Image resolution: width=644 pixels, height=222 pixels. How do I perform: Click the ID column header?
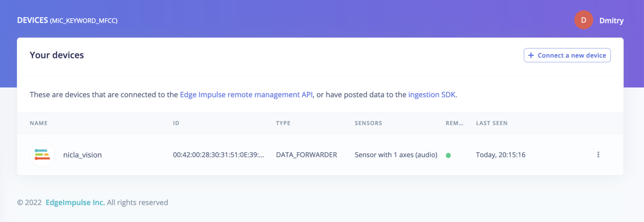click(x=176, y=123)
